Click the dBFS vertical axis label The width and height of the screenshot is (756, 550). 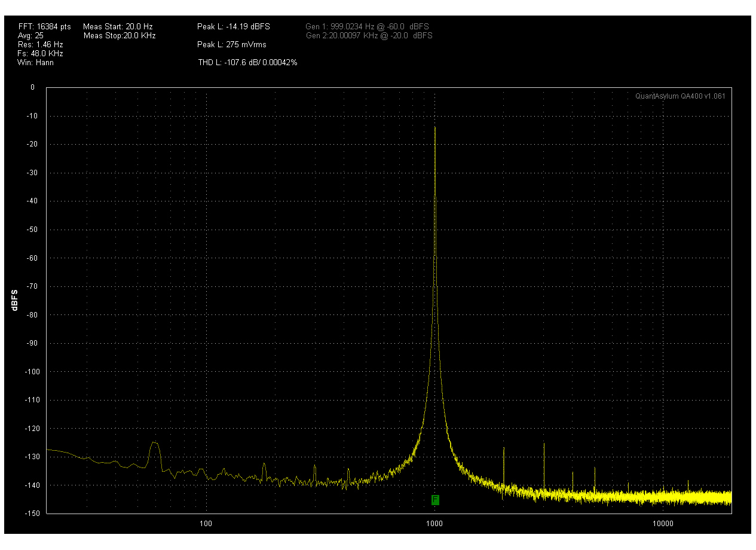14,300
